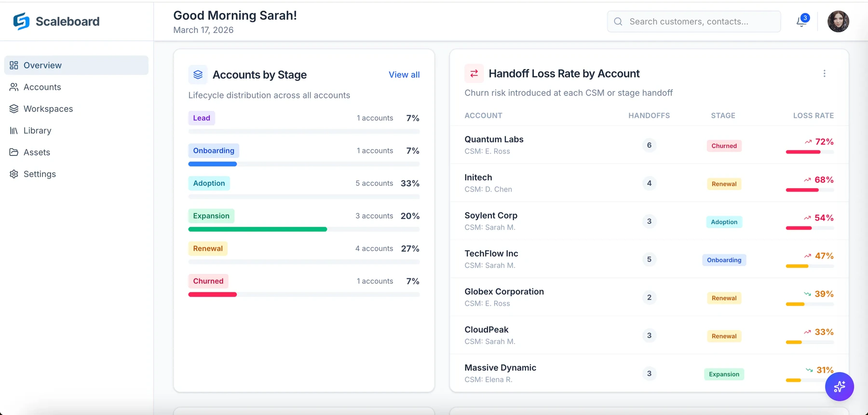Click the Library books icon in sidebar

coord(14,130)
